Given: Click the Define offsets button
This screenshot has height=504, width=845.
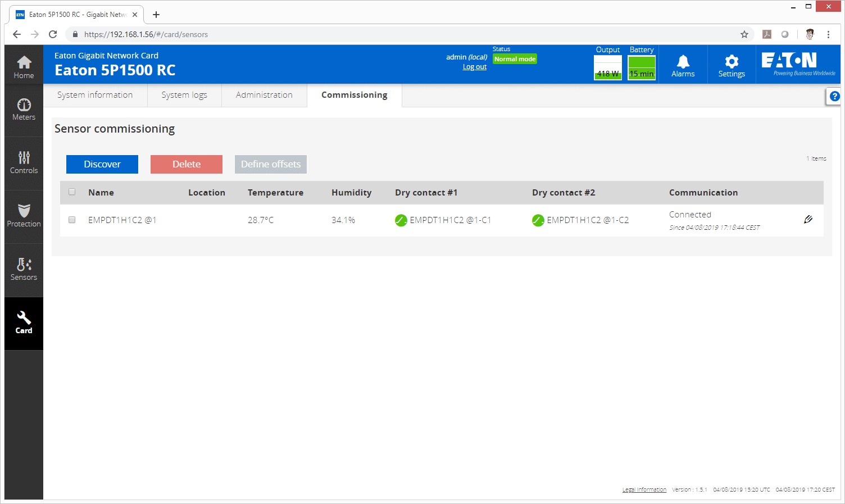Looking at the screenshot, I should coord(271,164).
